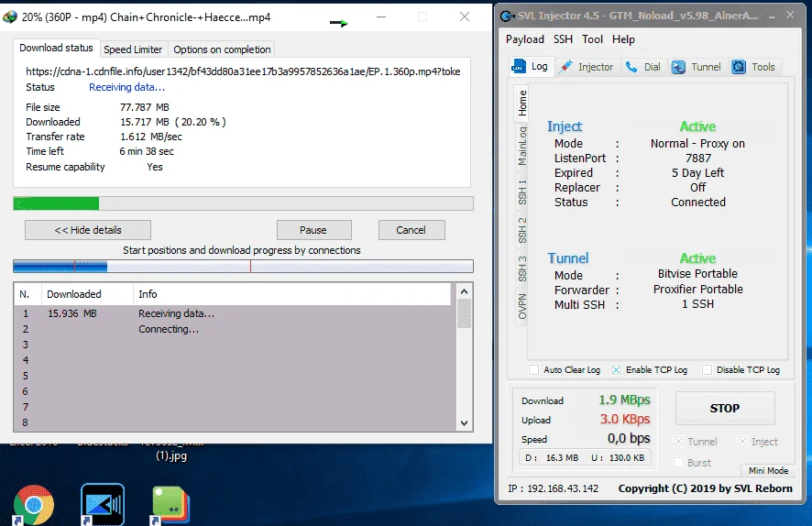Click the N. column header
Image resolution: width=812 pixels, height=526 pixels.
[x=27, y=294]
